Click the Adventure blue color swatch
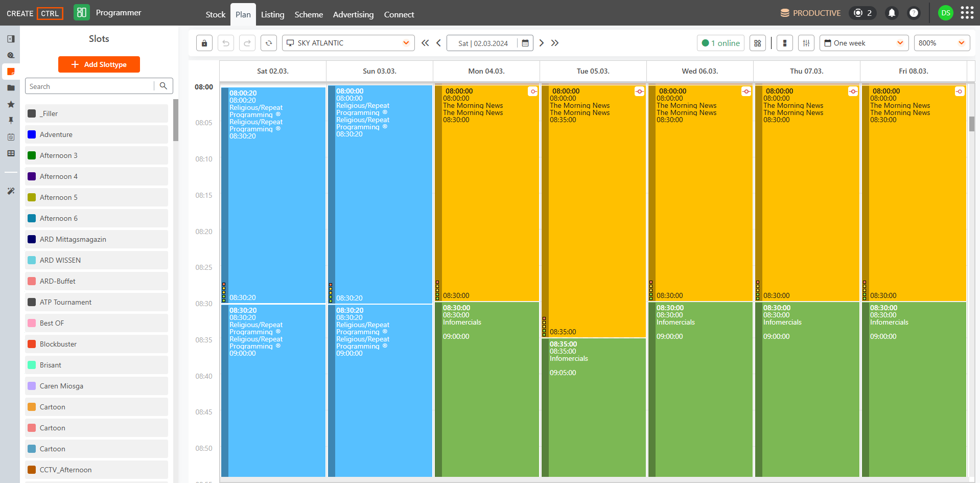980x483 pixels. (32, 134)
